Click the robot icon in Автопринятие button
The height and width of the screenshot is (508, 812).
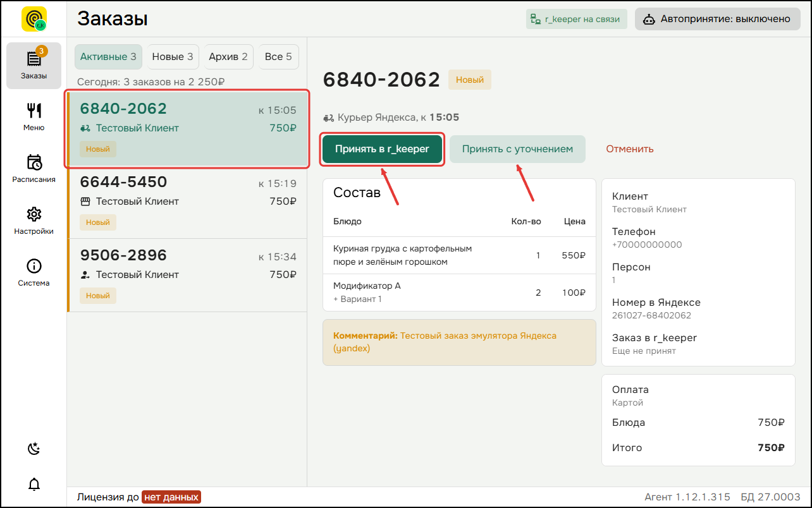(649, 19)
